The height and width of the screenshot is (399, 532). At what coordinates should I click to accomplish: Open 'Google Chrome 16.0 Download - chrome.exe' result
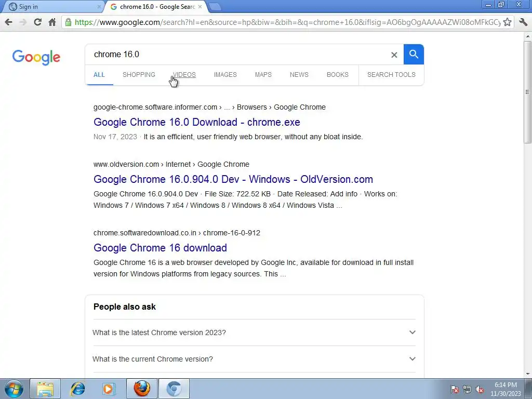197,122
